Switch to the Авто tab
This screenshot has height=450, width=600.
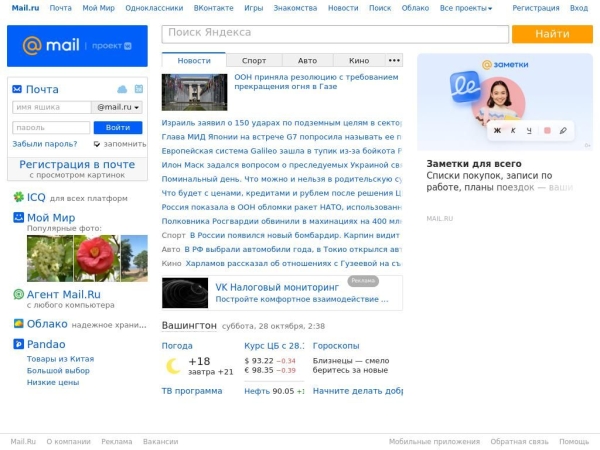(x=307, y=60)
